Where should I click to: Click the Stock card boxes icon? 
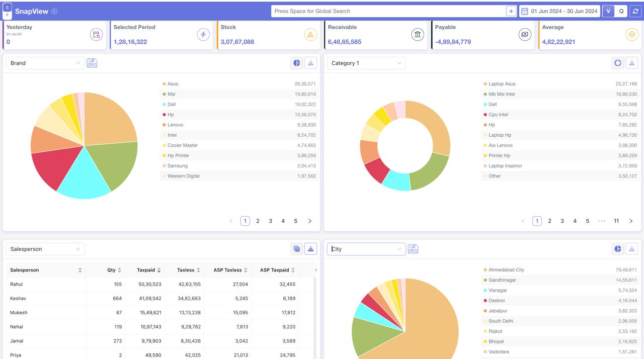[310, 34]
